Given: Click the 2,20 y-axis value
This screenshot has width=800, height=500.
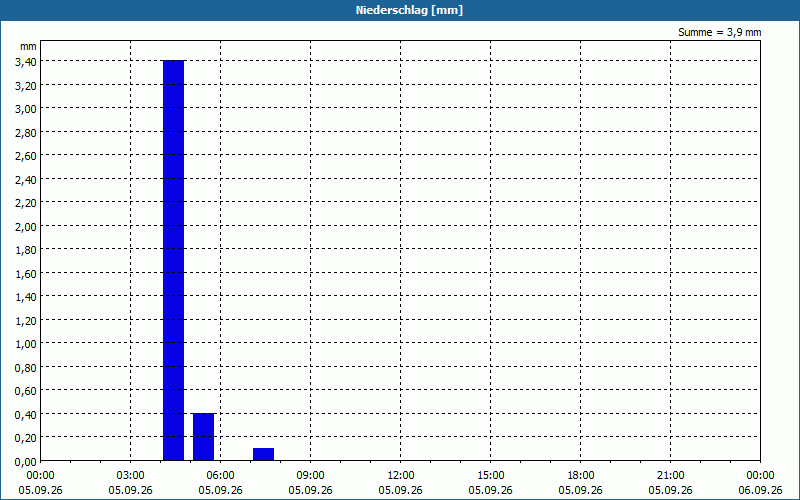Looking at the screenshot, I should [26, 203].
